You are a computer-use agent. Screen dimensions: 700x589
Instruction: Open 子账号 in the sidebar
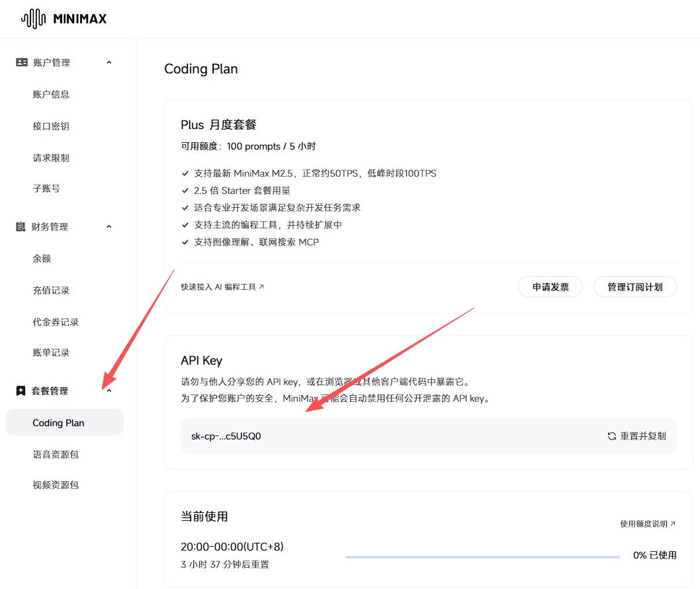point(46,189)
